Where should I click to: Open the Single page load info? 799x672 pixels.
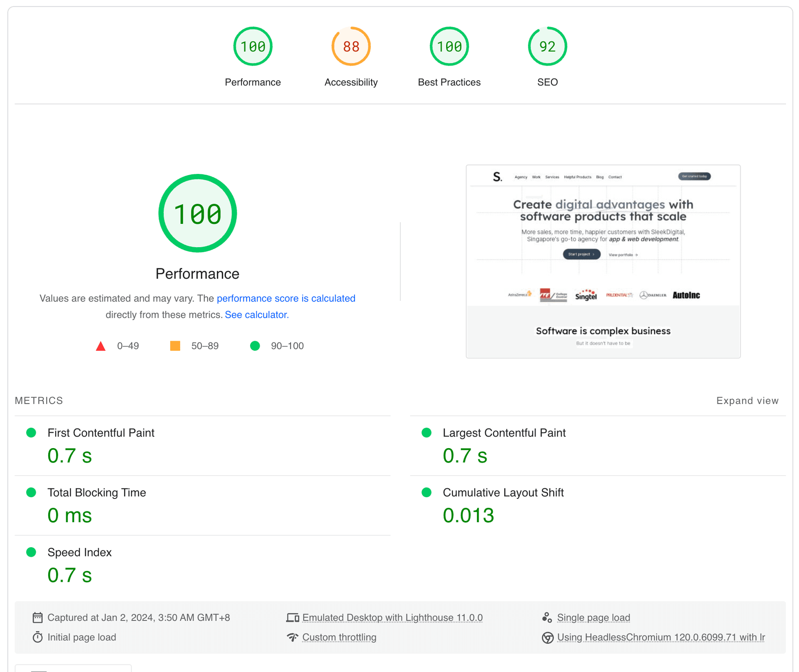593,617
